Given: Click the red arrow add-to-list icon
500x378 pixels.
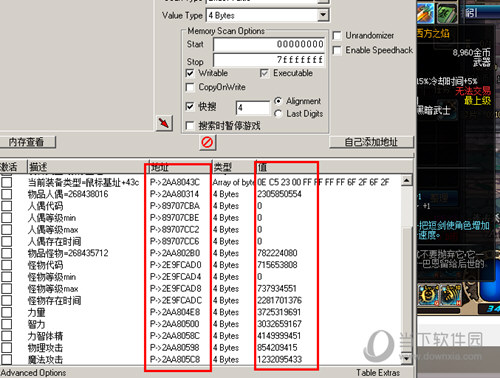Looking at the screenshot, I should click(164, 123).
